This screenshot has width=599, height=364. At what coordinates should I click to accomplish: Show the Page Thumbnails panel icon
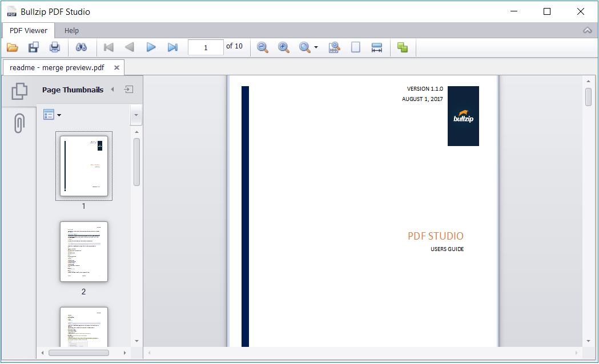tap(19, 91)
